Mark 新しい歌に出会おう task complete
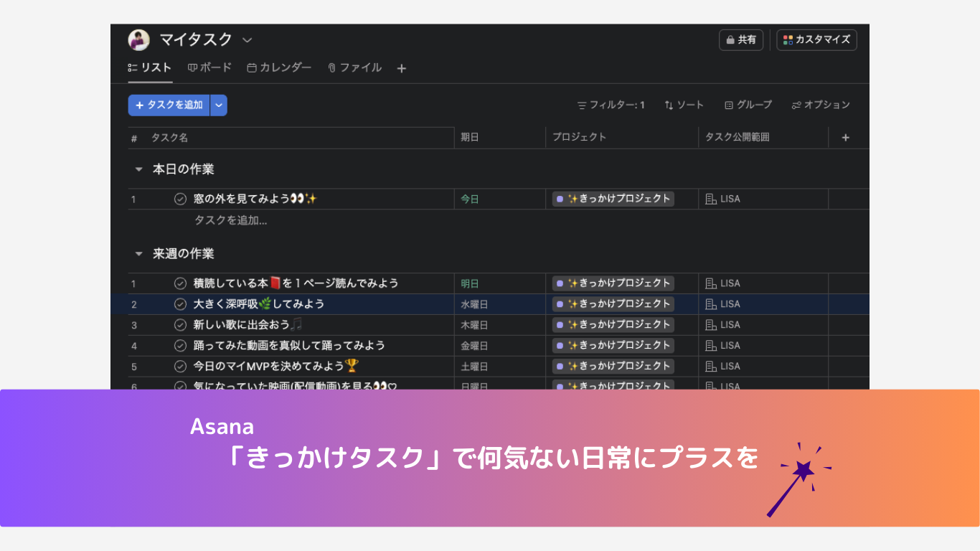Image resolution: width=980 pixels, height=551 pixels. pyautogui.click(x=180, y=325)
